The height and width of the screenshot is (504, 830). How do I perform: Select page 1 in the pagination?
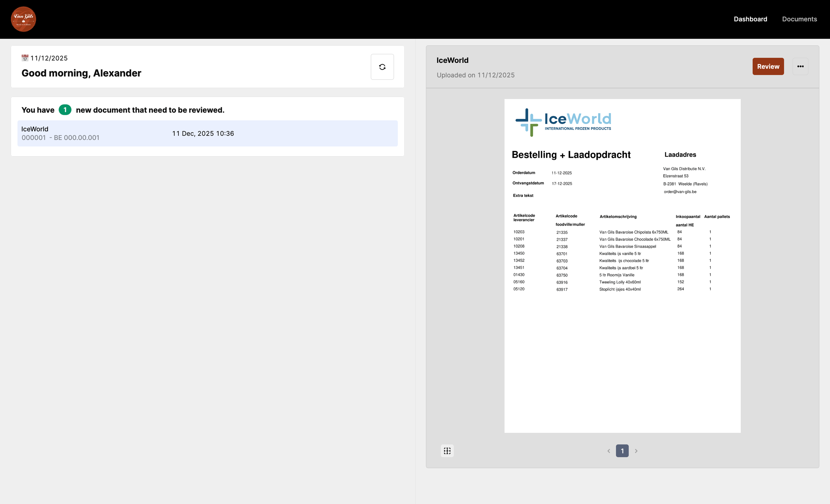[622, 451]
